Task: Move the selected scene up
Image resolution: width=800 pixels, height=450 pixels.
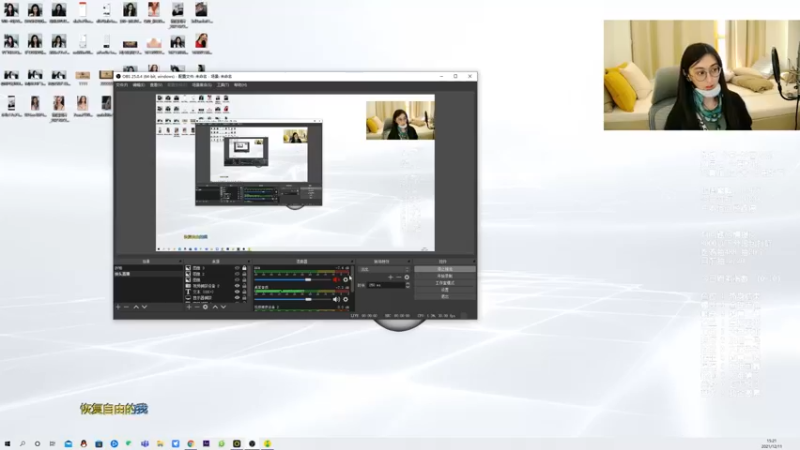Action: [136, 307]
